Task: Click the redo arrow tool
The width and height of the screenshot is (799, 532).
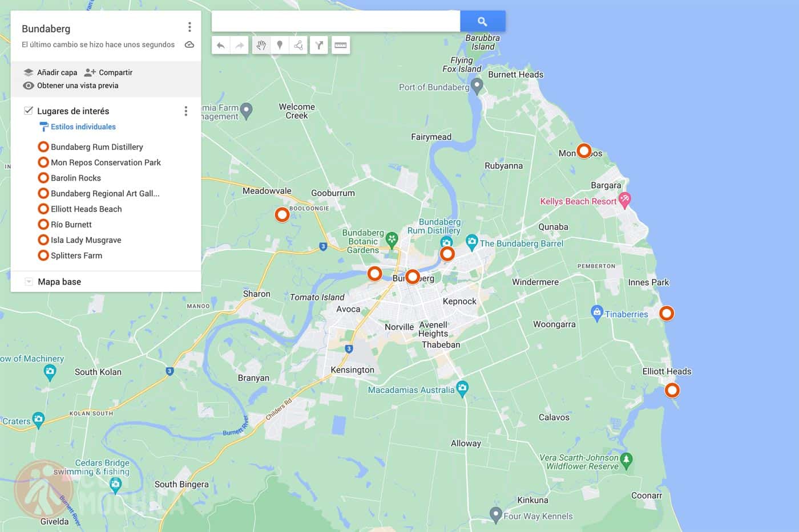Action: coord(240,45)
